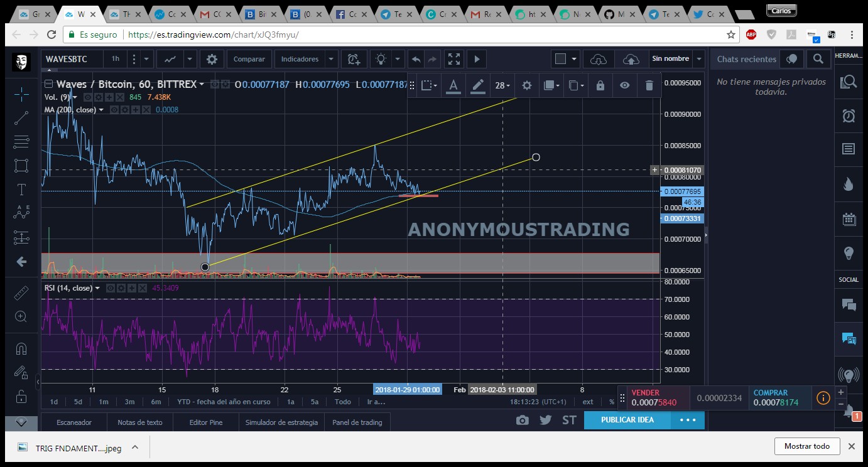Select the rectangle shapes tool
The image size is (868, 467).
pyautogui.click(x=21, y=166)
